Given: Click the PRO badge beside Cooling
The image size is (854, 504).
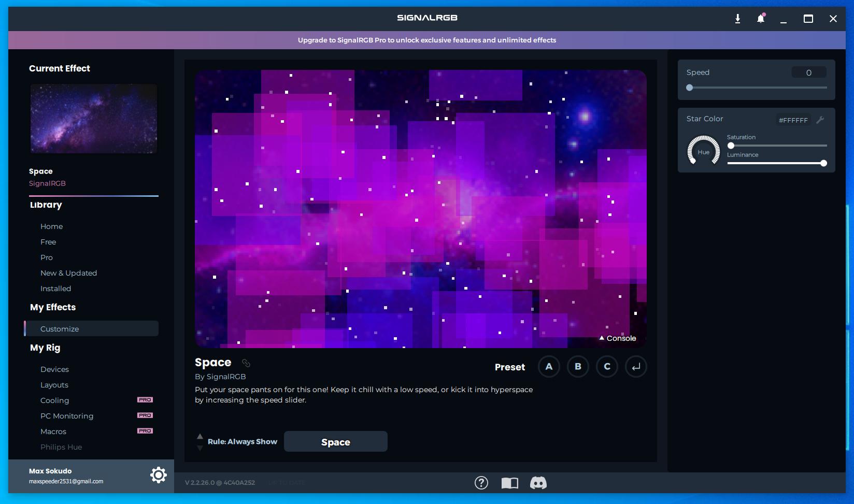Looking at the screenshot, I should [145, 400].
